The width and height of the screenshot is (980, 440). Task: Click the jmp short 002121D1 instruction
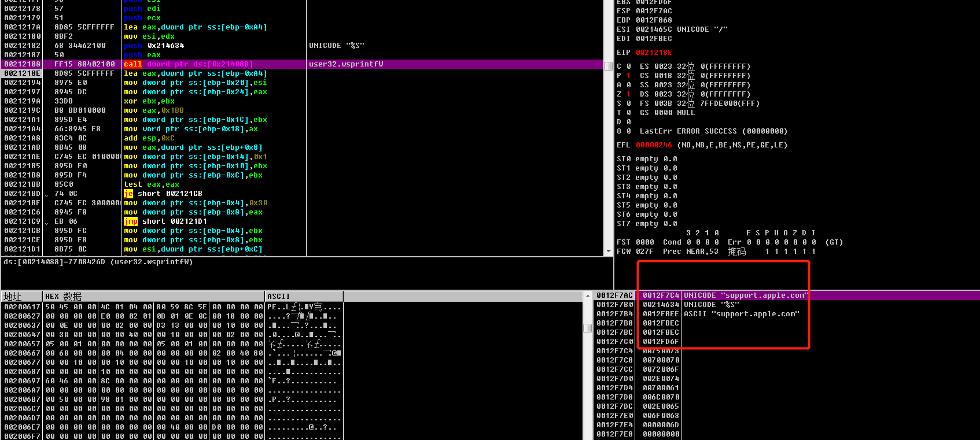[x=165, y=221]
